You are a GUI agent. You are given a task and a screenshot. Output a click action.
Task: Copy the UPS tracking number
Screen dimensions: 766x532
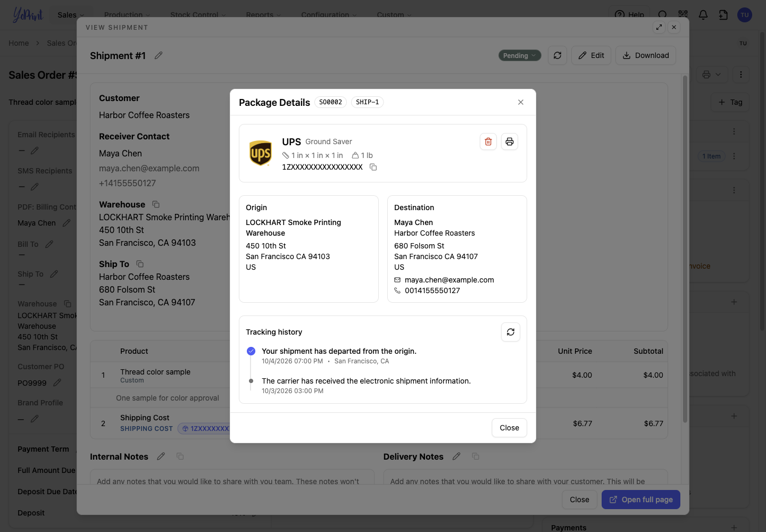pos(373,167)
